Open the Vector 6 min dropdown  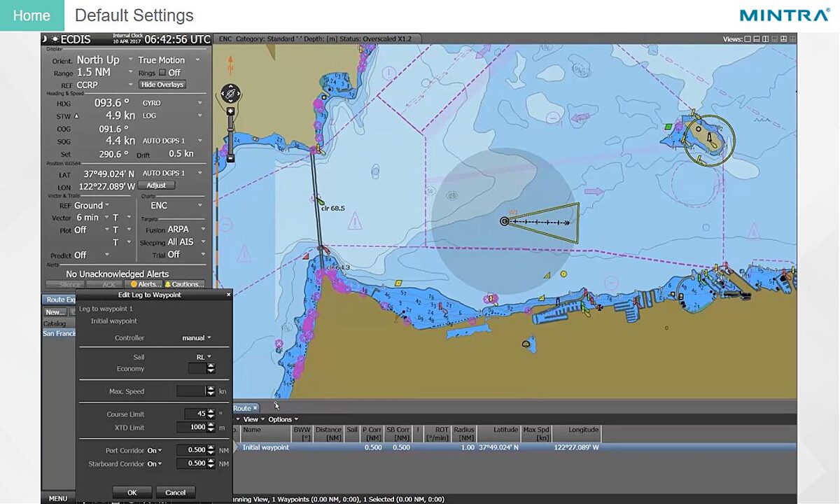[x=92, y=218]
